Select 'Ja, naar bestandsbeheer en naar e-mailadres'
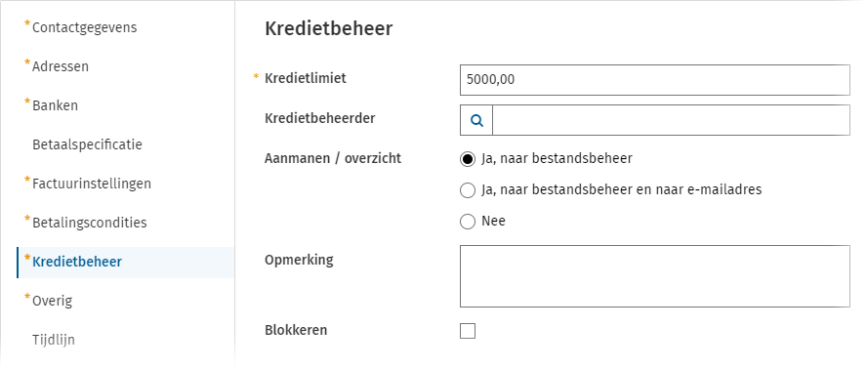868x369 pixels. [468, 190]
